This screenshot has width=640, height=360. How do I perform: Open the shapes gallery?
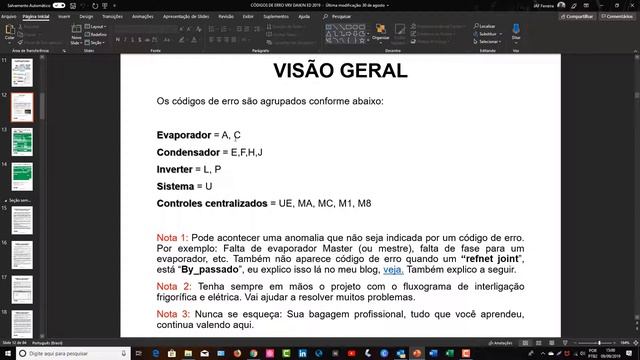[346, 33]
